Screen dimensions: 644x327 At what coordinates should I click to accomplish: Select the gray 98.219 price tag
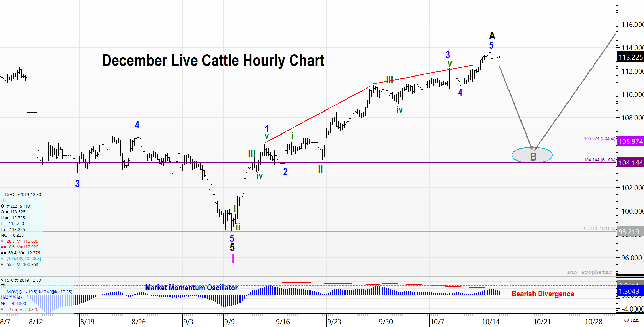(630, 232)
